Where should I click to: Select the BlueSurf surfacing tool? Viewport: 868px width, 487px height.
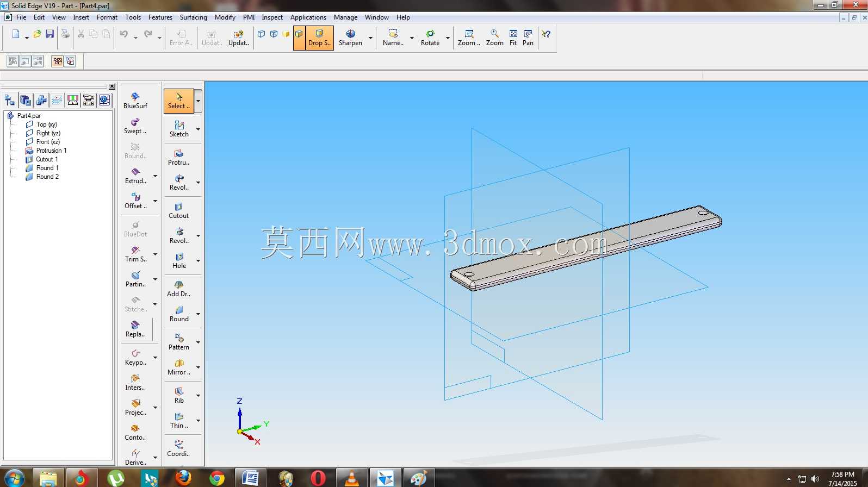click(135, 101)
